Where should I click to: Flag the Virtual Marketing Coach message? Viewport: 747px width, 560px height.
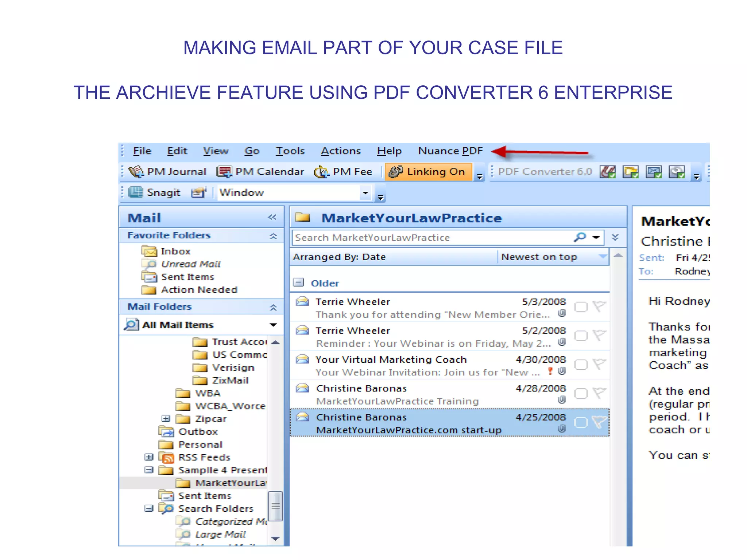599,364
